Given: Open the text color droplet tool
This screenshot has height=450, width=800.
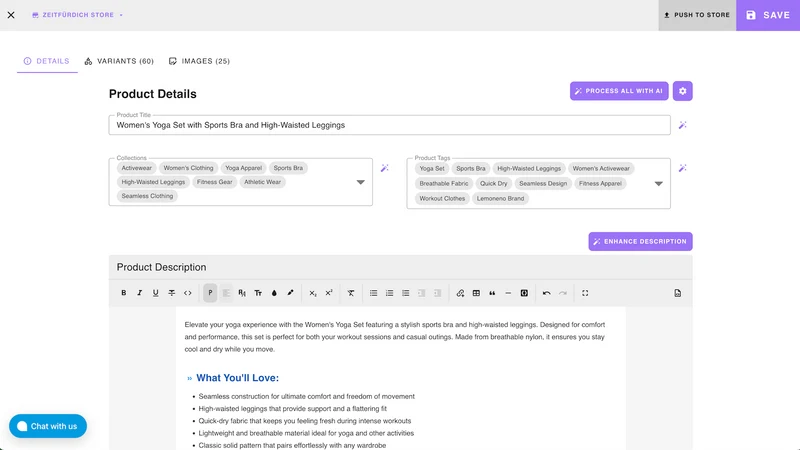Looking at the screenshot, I should (x=274, y=293).
